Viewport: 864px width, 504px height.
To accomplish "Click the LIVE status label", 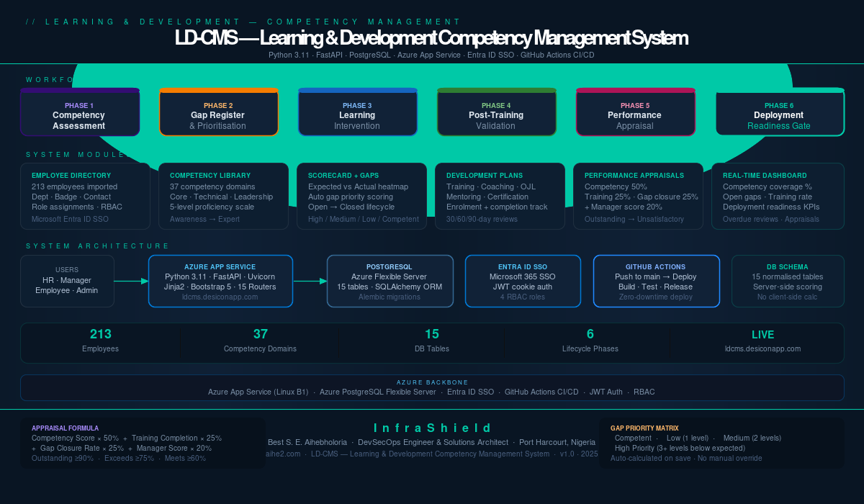I will click(x=762, y=335).
